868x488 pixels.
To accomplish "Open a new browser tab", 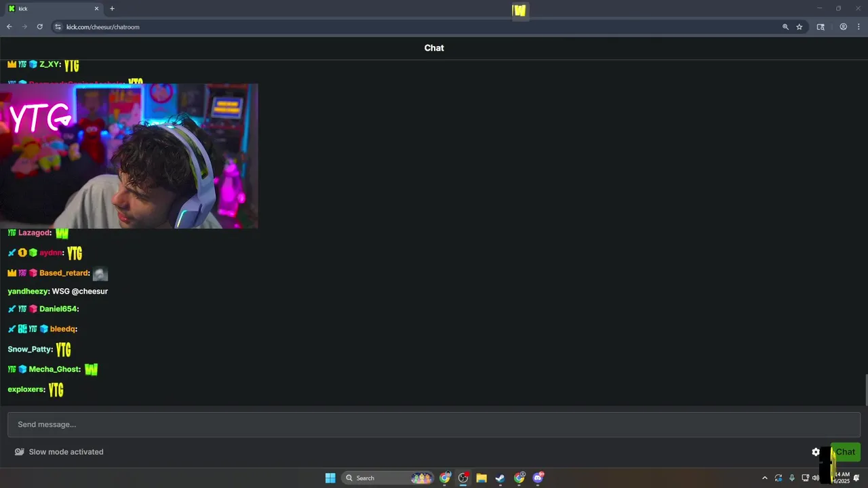I will click(x=112, y=9).
